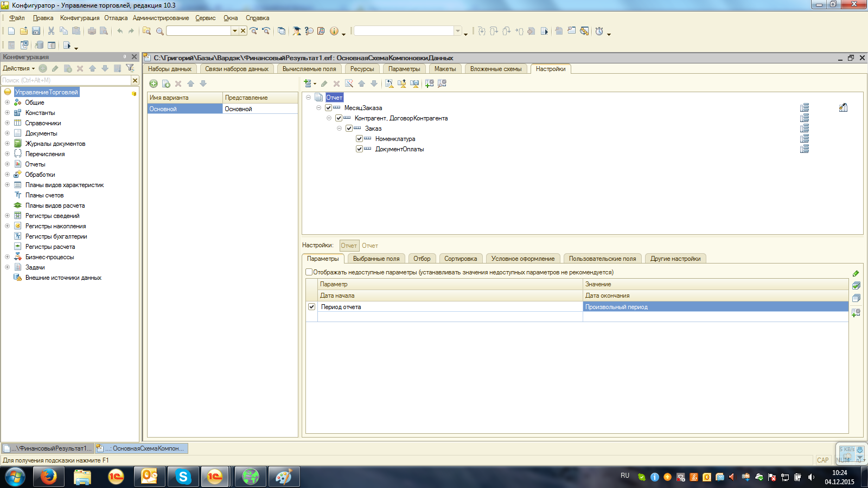Screen dimensions: 868x488
Task: Click the Отчет settings toggle button
Action: click(x=349, y=246)
